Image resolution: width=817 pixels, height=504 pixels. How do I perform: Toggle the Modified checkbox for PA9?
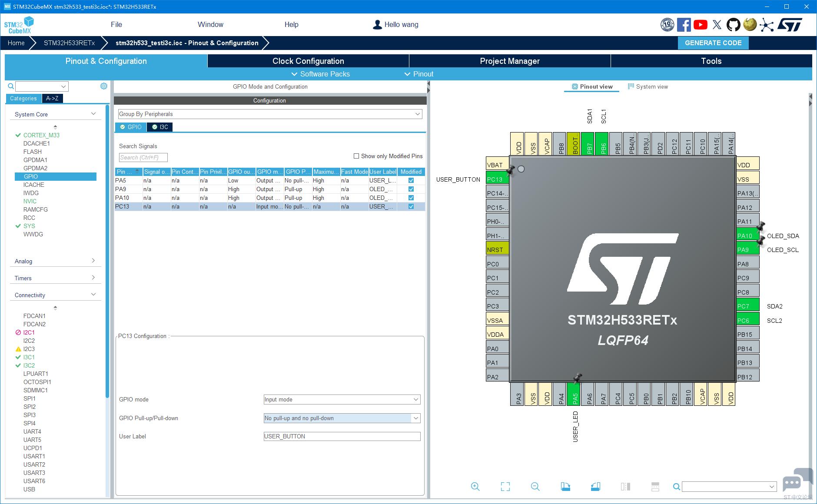pyautogui.click(x=411, y=189)
